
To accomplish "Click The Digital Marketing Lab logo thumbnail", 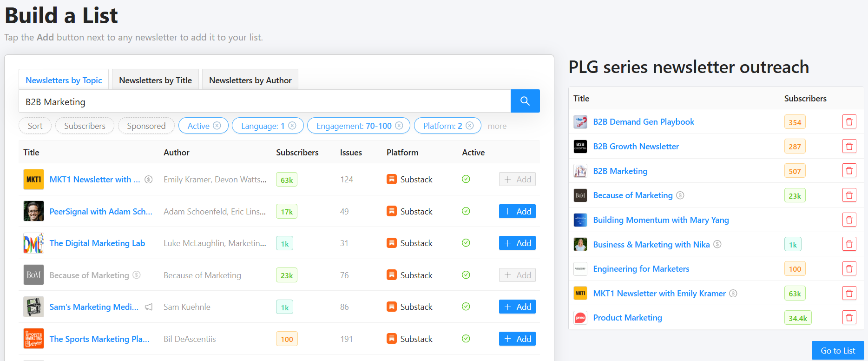I will 33,243.
